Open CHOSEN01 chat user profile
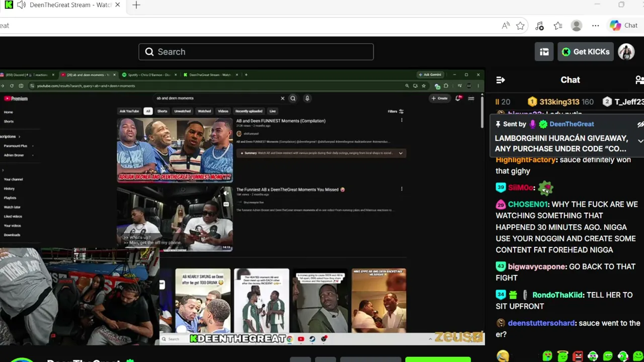 point(528,205)
